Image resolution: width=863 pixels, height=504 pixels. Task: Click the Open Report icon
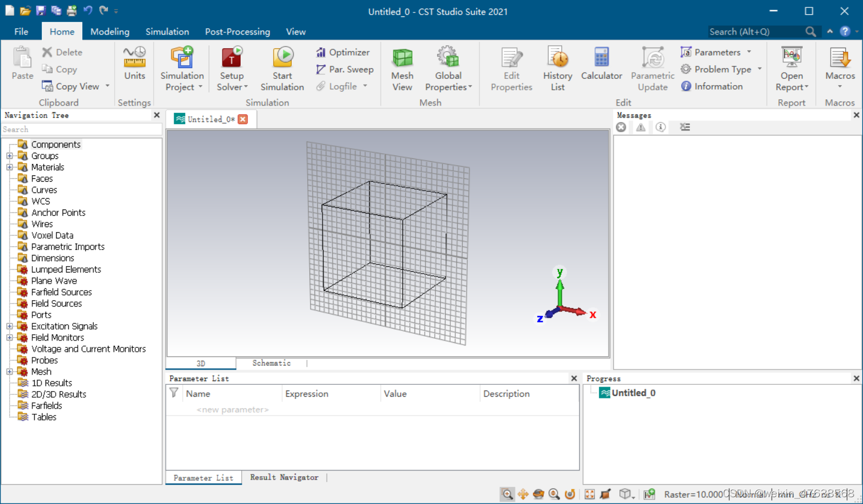click(x=791, y=57)
